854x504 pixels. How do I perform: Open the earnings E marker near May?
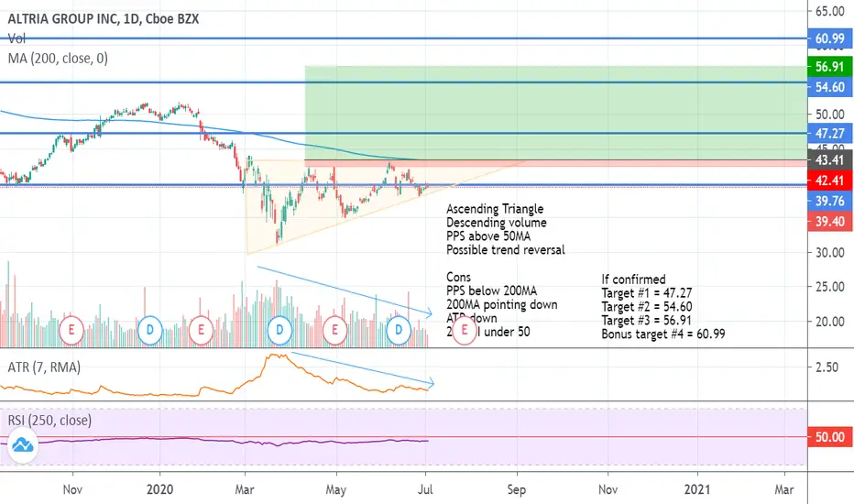pyautogui.click(x=334, y=330)
